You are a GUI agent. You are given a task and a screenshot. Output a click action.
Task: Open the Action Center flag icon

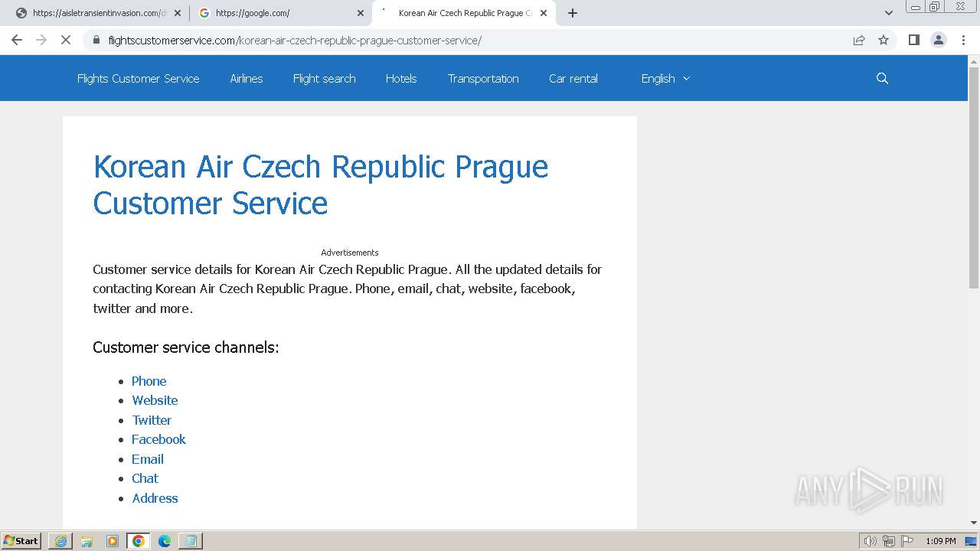(x=907, y=541)
